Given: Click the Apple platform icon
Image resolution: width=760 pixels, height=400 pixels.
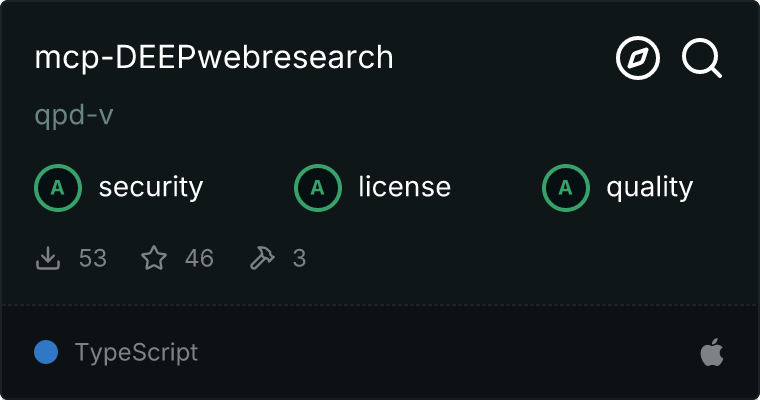Looking at the screenshot, I should click(712, 352).
